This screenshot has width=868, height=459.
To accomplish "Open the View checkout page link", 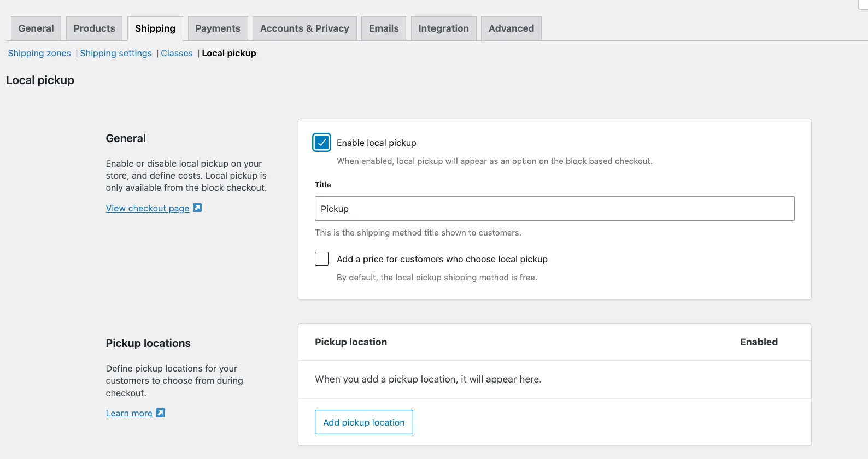I will (x=148, y=208).
